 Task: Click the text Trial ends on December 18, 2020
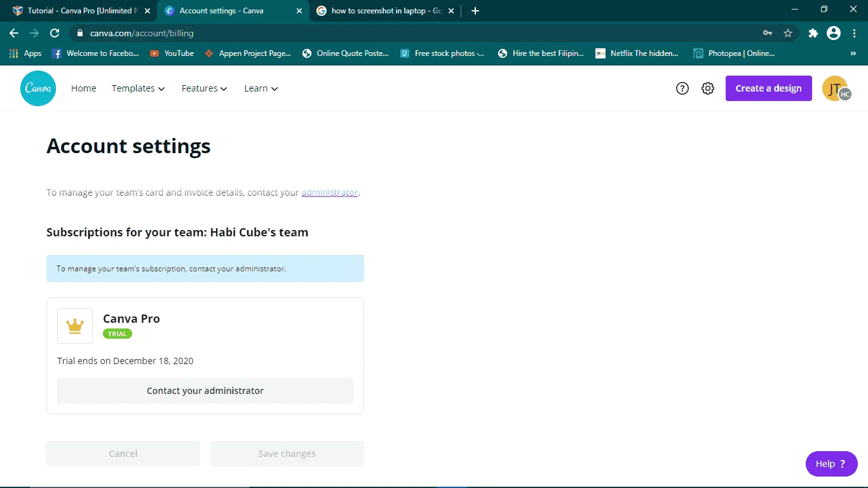coord(125,361)
